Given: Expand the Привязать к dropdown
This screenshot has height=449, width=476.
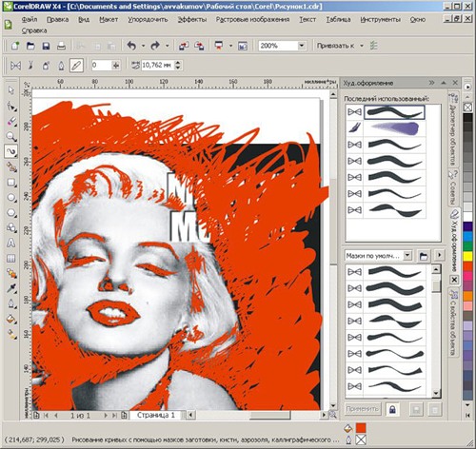Looking at the screenshot, I should tap(362, 46).
